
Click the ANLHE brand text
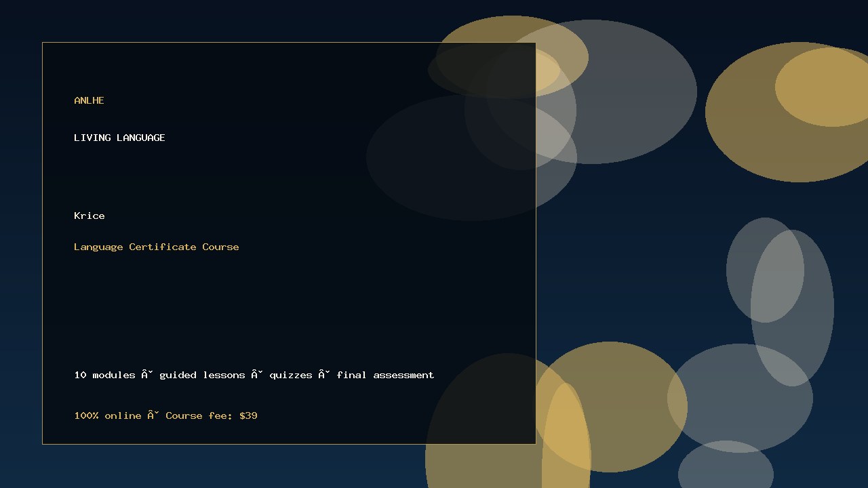coord(89,100)
